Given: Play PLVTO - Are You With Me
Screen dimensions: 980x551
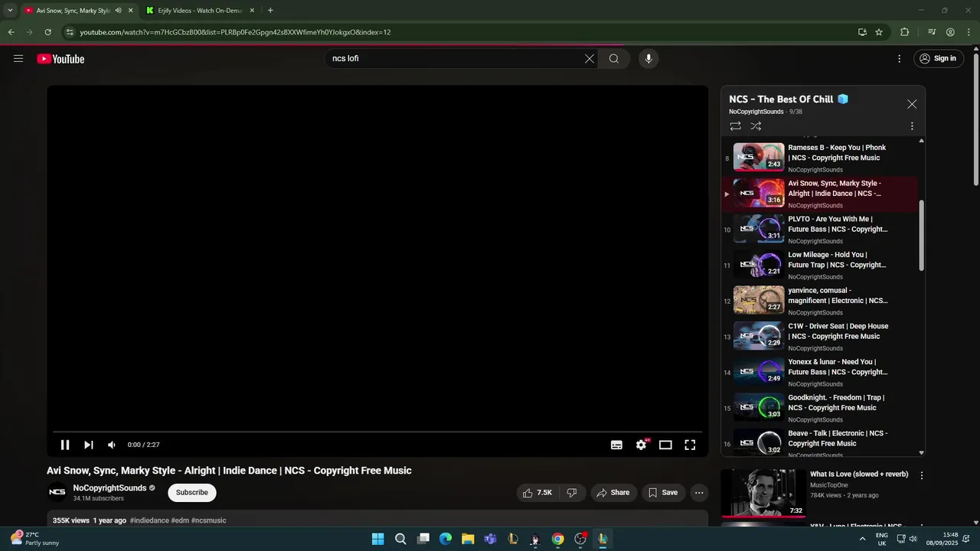Looking at the screenshot, I should (x=821, y=230).
